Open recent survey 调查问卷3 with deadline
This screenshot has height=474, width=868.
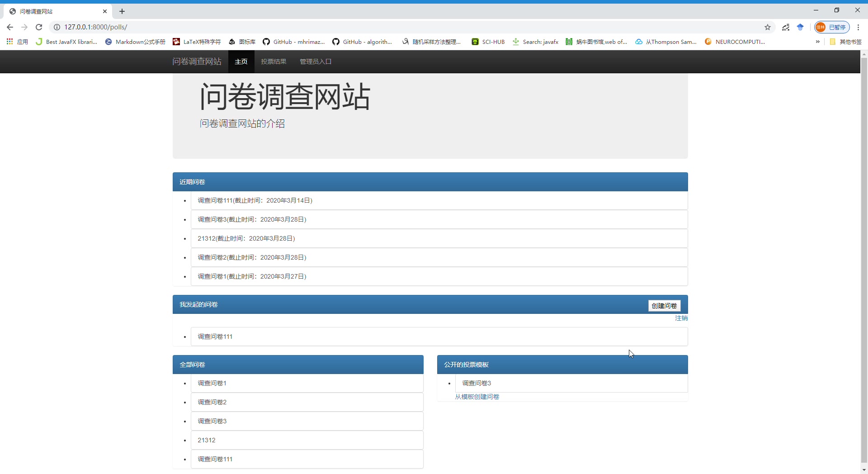[439, 219]
